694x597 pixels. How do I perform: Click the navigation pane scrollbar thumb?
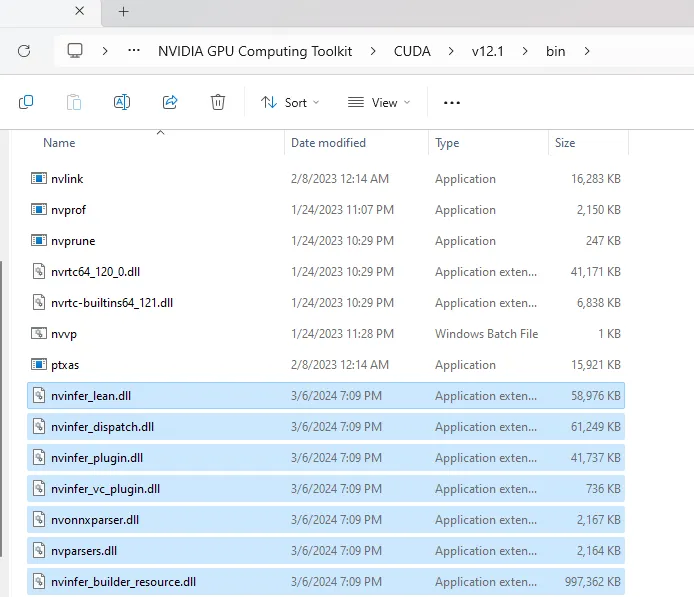coord(1,409)
